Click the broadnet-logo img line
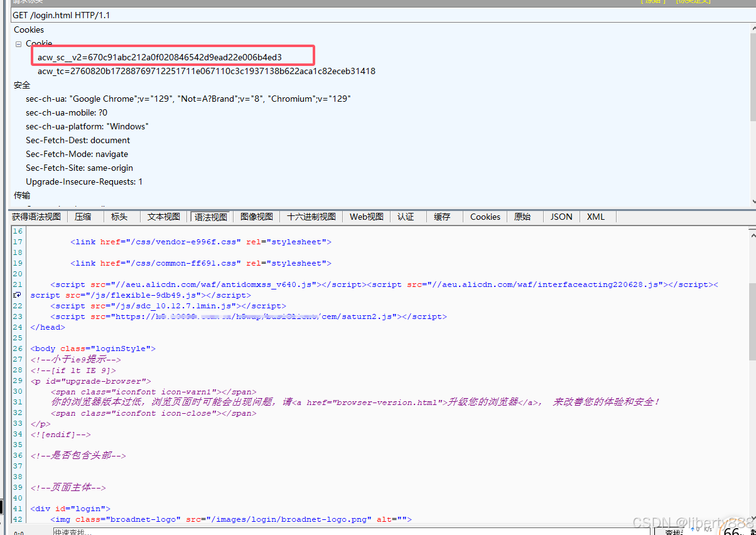The height and width of the screenshot is (535, 756). click(x=231, y=519)
